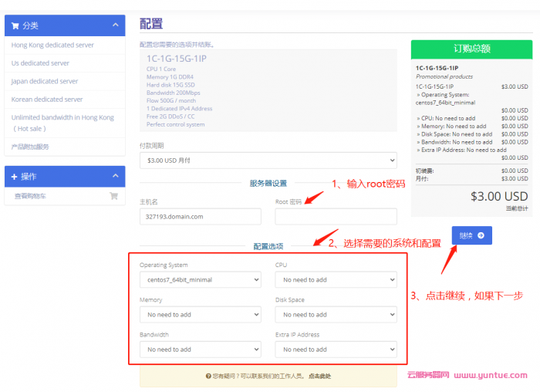The image size is (540, 392).
Task: Click the question mark help icon
Action: (x=208, y=376)
